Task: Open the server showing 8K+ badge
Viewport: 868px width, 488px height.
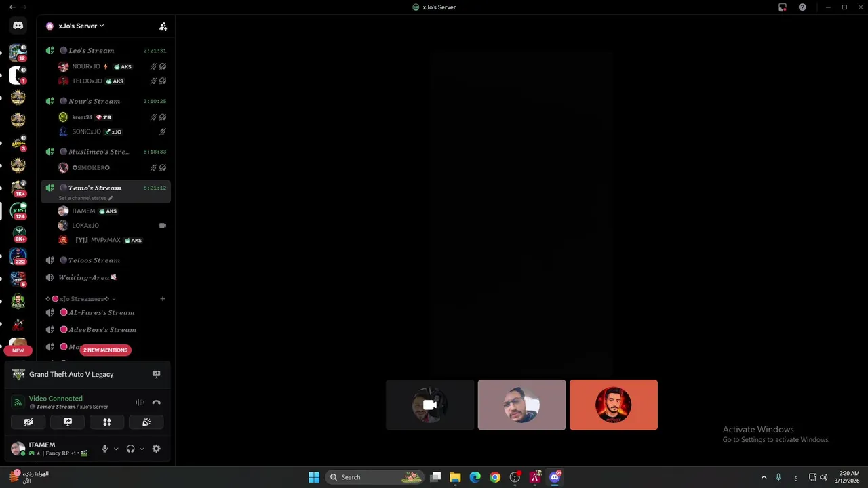Action: (18, 234)
